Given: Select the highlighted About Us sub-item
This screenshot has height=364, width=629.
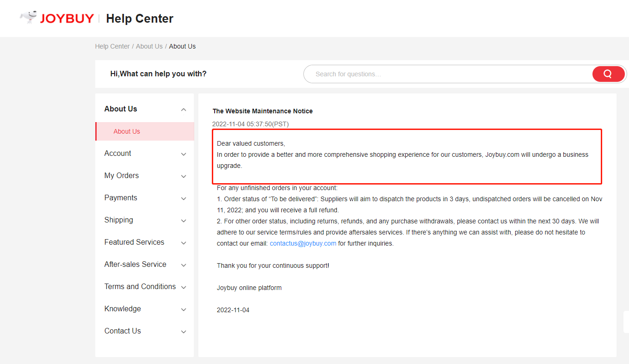Looking at the screenshot, I should click(x=127, y=131).
